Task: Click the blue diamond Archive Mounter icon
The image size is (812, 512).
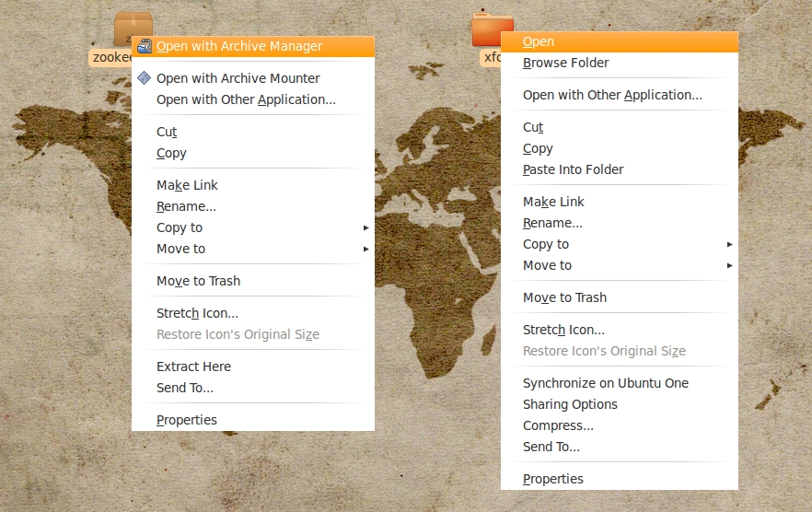Action: click(x=145, y=78)
